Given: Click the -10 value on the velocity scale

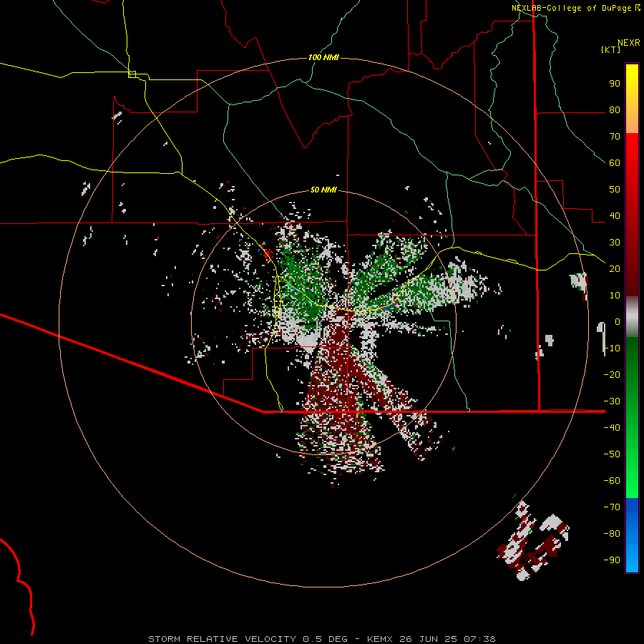Looking at the screenshot, I should tap(612, 348).
